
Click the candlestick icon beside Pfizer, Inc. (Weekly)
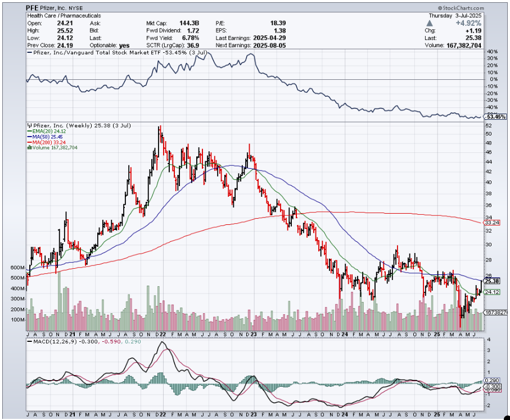point(29,125)
